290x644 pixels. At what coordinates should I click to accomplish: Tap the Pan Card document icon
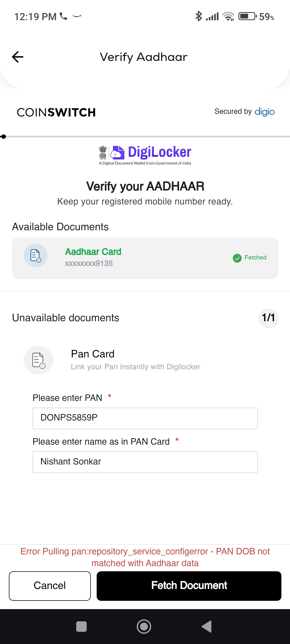pyautogui.click(x=38, y=360)
